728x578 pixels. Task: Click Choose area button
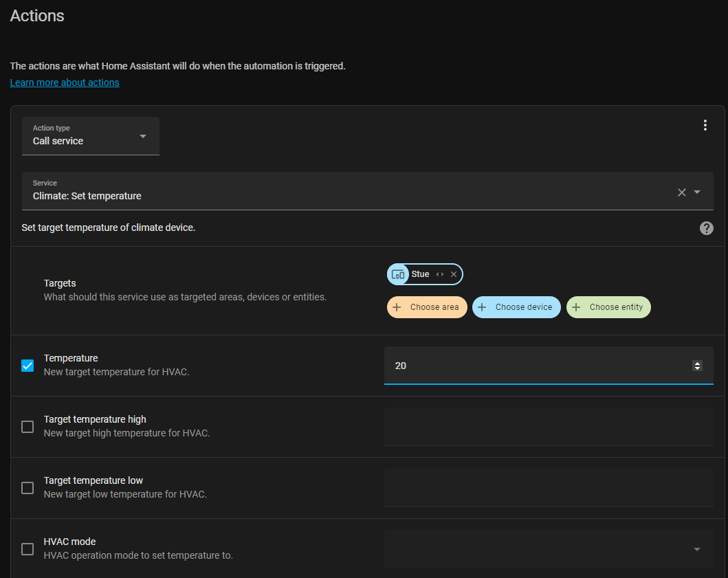(427, 307)
